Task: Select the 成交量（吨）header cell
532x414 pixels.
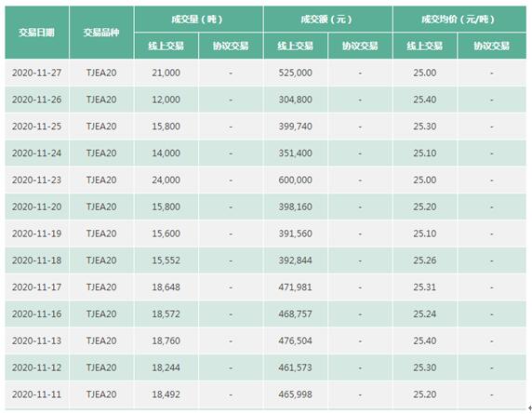Action: [198, 19]
